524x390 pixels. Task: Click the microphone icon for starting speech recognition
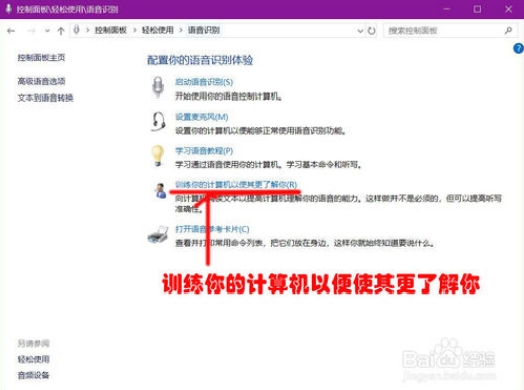point(158,87)
